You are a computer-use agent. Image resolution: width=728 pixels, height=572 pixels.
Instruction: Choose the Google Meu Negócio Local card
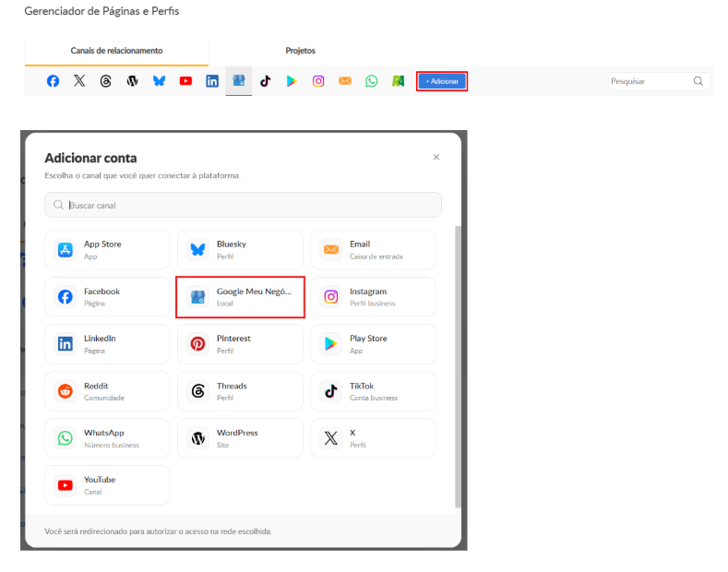click(240, 297)
